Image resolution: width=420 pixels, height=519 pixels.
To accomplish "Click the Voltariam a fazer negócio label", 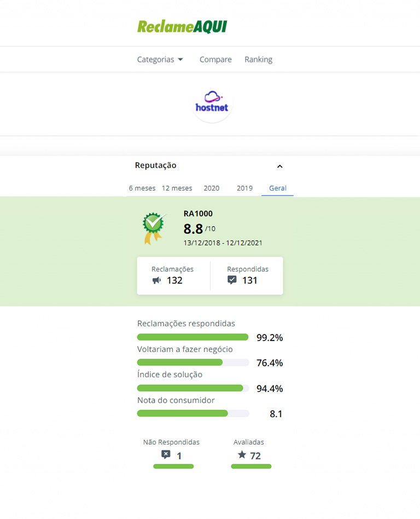I will [185, 349].
